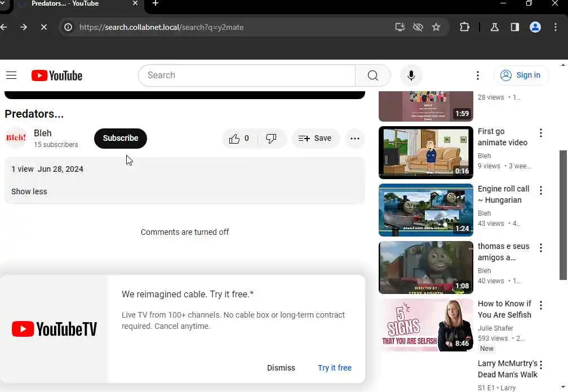Viewport: 568px width, 392px height.
Task: Click the magnifier search button
Action: click(373, 75)
